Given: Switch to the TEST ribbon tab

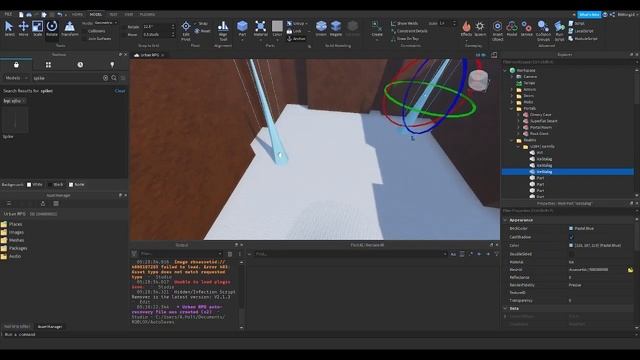Looking at the screenshot, I should coord(113,15).
